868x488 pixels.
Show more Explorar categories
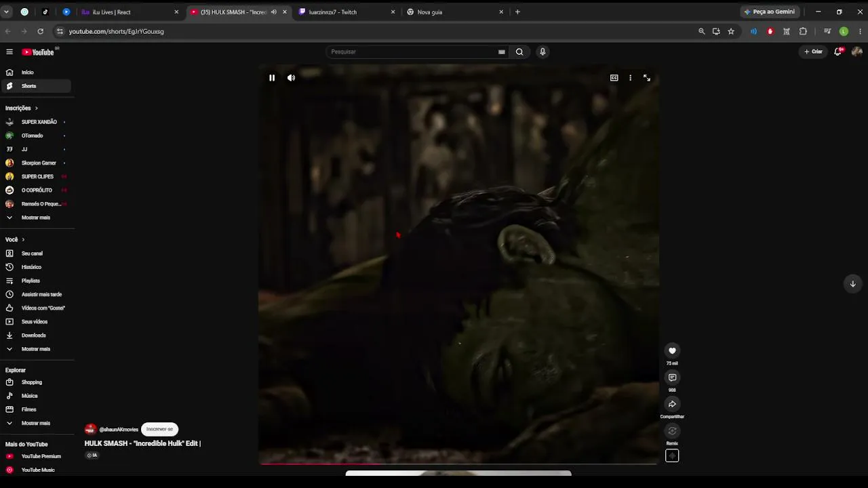pyautogui.click(x=35, y=423)
